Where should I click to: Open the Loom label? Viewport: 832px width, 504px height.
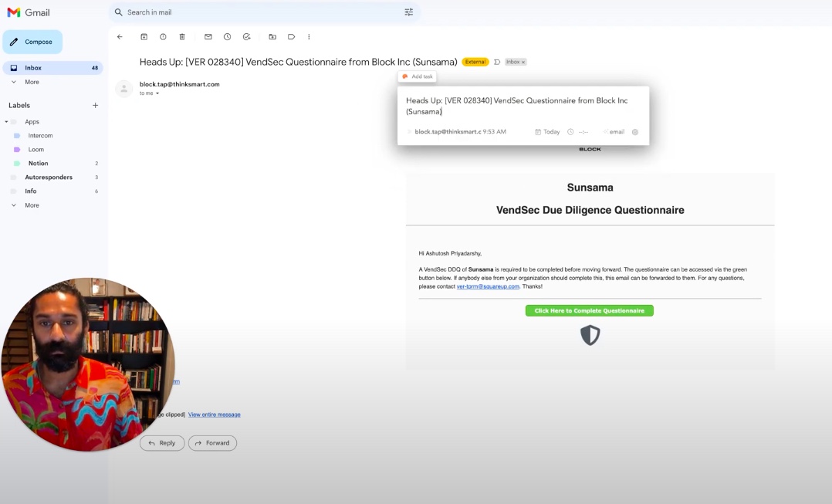36,149
